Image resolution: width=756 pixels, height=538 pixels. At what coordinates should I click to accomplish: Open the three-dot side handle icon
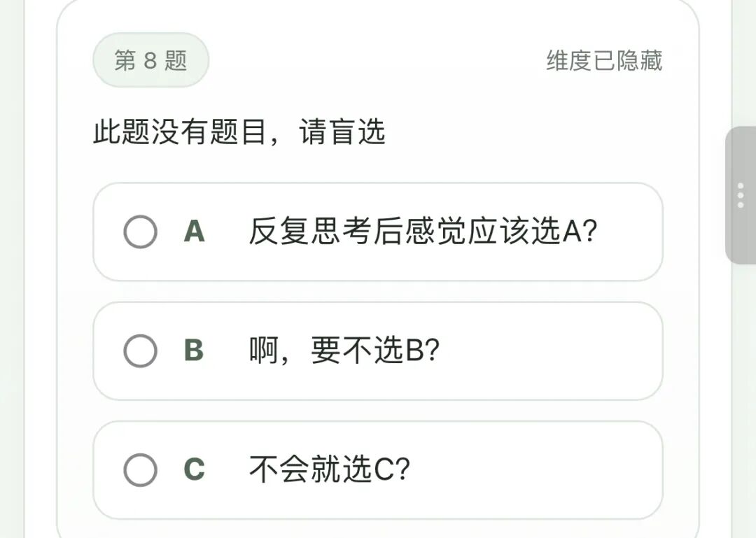click(741, 196)
